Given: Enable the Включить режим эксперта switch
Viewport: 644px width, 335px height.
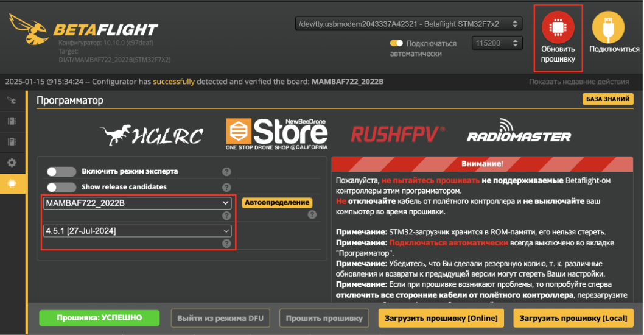Looking at the screenshot, I should click(x=61, y=172).
